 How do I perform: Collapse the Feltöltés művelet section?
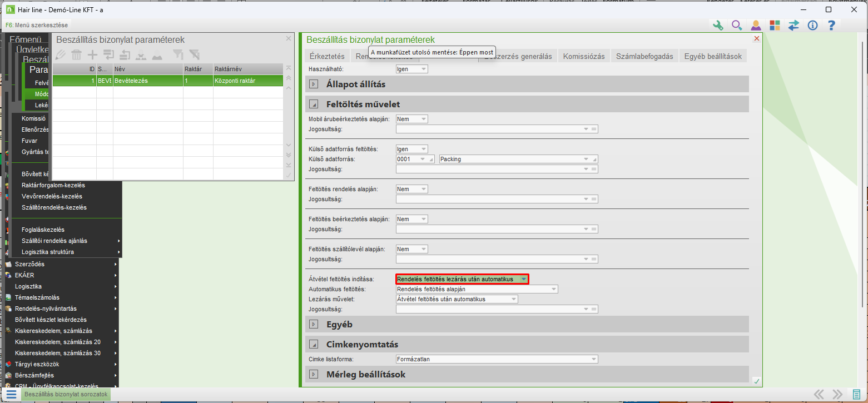point(314,104)
